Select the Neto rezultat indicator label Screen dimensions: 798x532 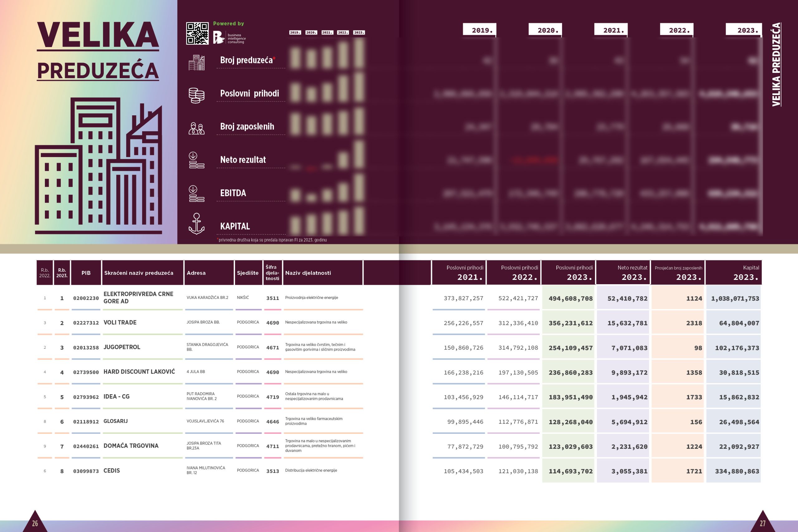pos(243,160)
